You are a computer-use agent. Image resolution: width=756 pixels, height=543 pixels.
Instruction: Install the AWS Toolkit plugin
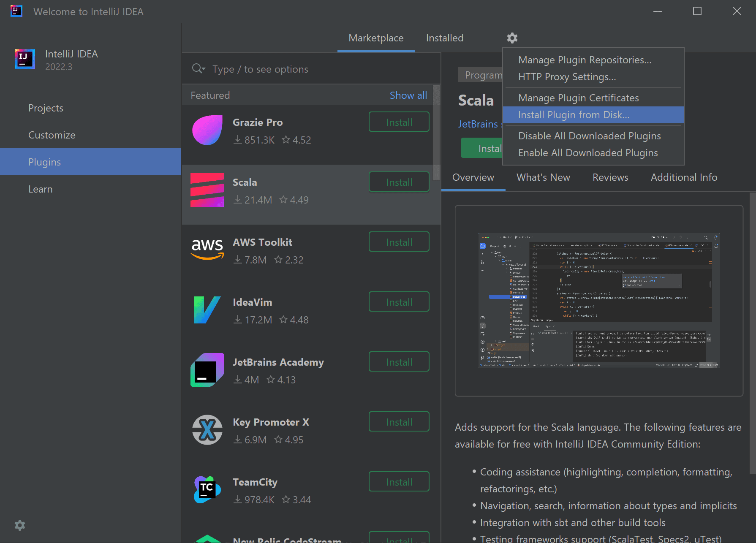pos(399,242)
